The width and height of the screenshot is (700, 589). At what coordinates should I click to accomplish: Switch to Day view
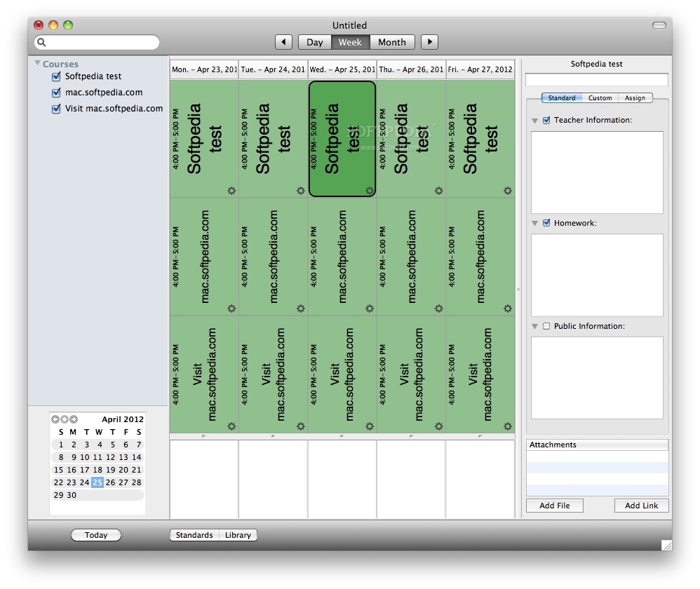315,42
